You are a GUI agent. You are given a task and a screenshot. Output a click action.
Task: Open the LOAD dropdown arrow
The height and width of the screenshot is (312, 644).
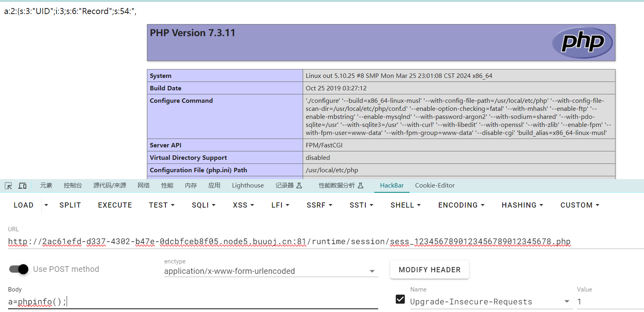tap(46, 205)
